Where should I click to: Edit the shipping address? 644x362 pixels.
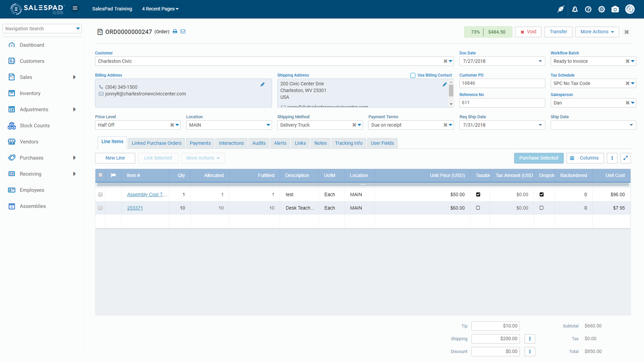(444, 85)
